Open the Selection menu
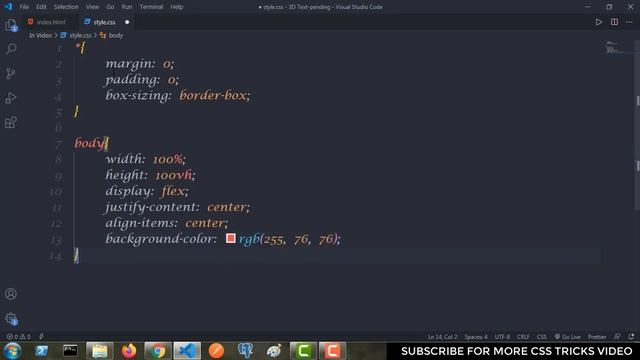The width and height of the screenshot is (640, 360). tap(66, 7)
